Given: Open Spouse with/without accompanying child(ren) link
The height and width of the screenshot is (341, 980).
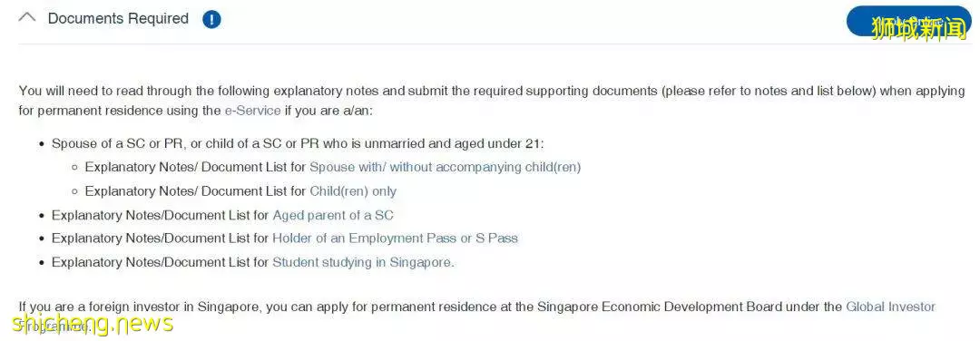Looking at the screenshot, I should [x=445, y=168].
